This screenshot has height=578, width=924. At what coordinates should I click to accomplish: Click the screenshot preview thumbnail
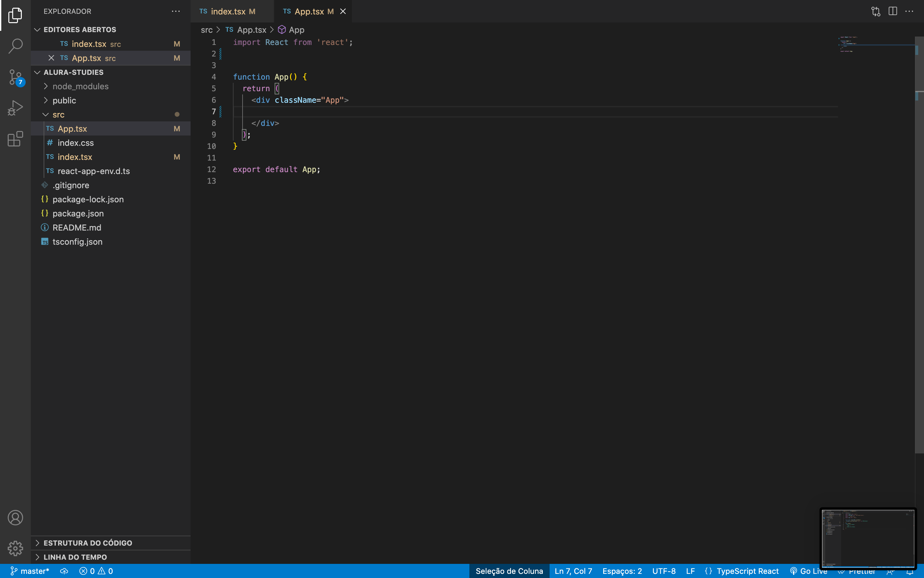click(868, 538)
